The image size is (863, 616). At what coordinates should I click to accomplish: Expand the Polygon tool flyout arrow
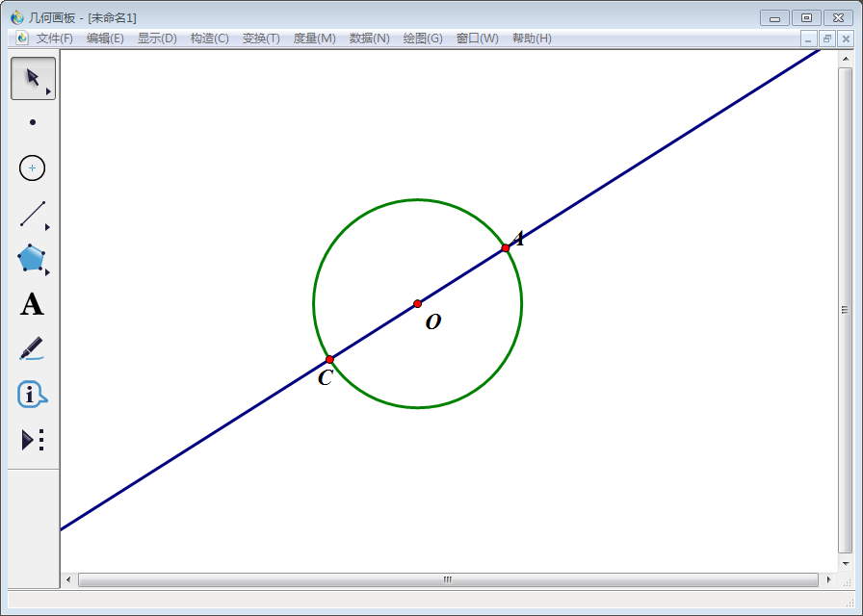[47, 273]
